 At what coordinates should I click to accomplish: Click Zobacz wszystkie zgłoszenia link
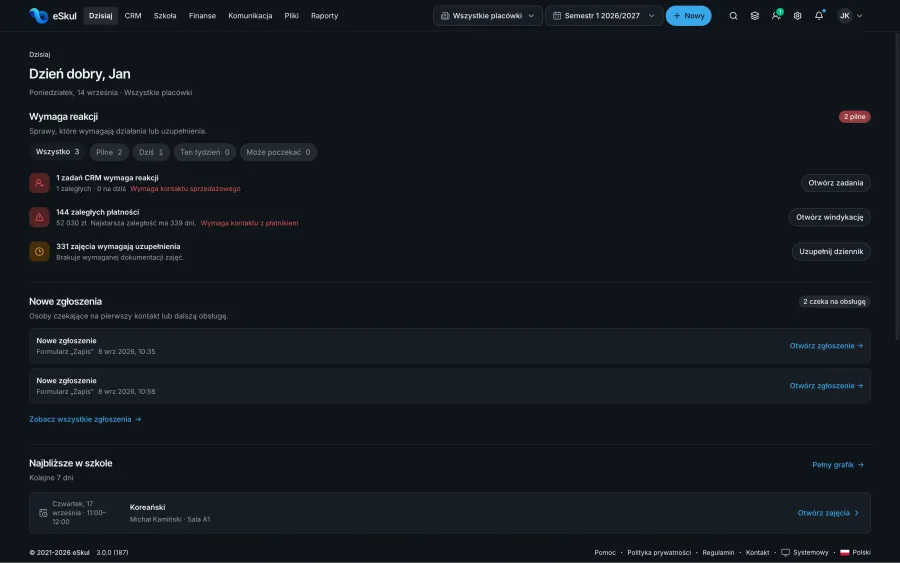(85, 420)
